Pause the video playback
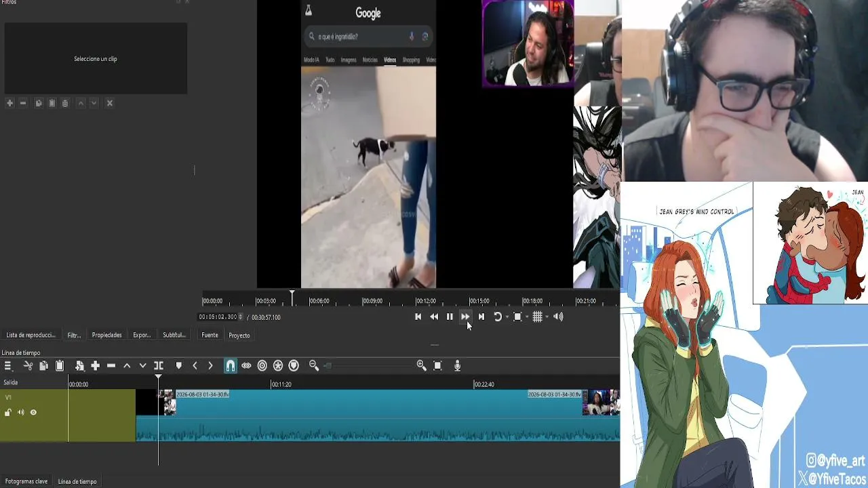This screenshot has width=868, height=488. pyautogui.click(x=450, y=317)
